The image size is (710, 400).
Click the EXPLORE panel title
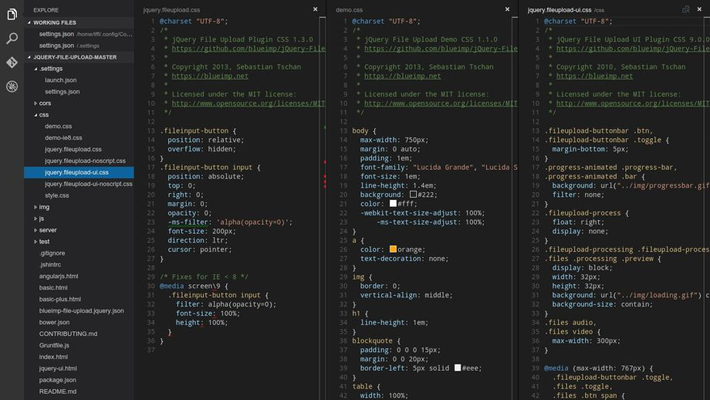point(46,10)
